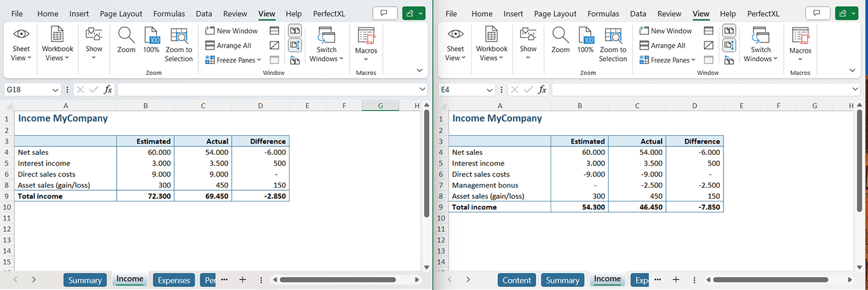
Task: Open Comments button in right window
Action: (x=819, y=14)
